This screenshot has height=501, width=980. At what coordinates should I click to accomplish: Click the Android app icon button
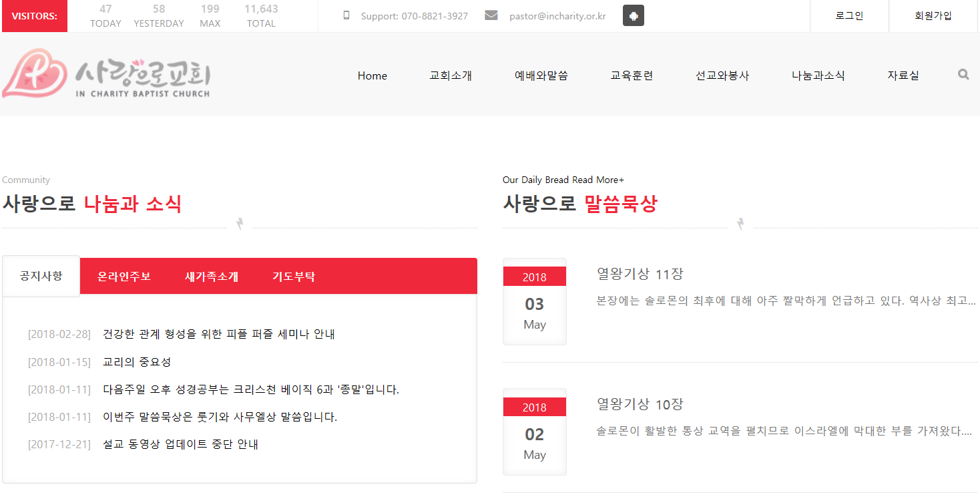click(633, 15)
